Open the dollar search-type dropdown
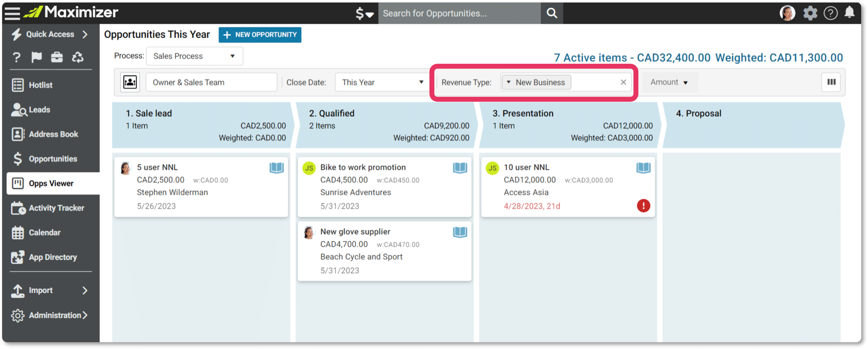This screenshot has width=868, height=349. click(364, 14)
